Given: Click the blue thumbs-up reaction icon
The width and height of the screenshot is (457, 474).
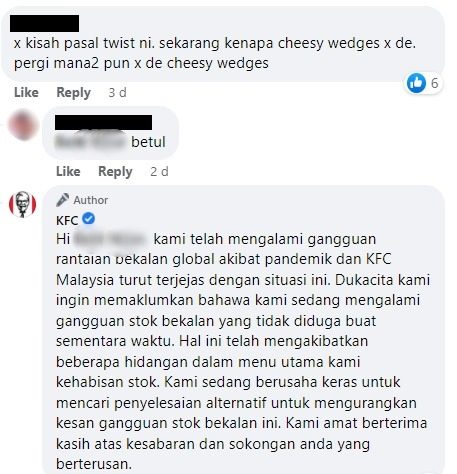Looking at the screenshot, I should (416, 83).
